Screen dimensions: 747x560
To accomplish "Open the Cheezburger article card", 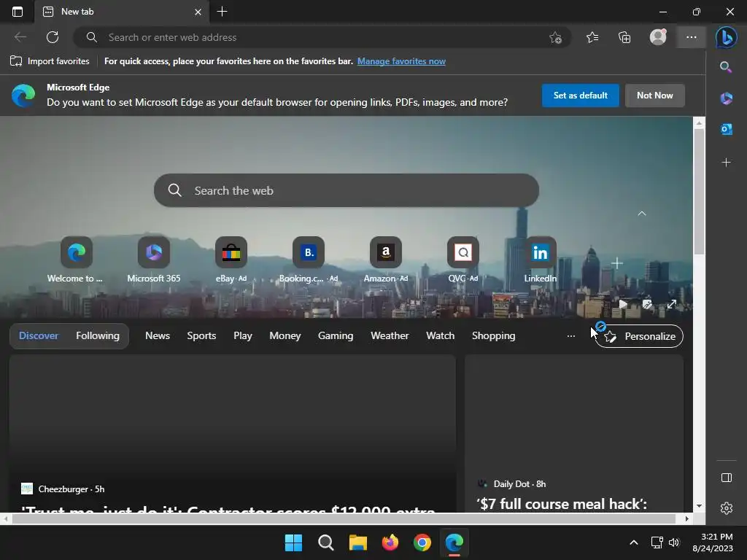I will click(x=233, y=433).
